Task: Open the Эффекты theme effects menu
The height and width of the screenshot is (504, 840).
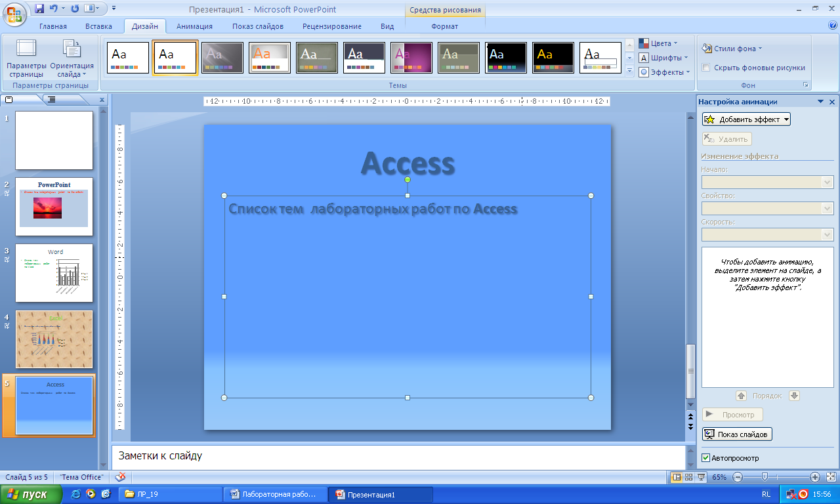Action: coord(665,72)
